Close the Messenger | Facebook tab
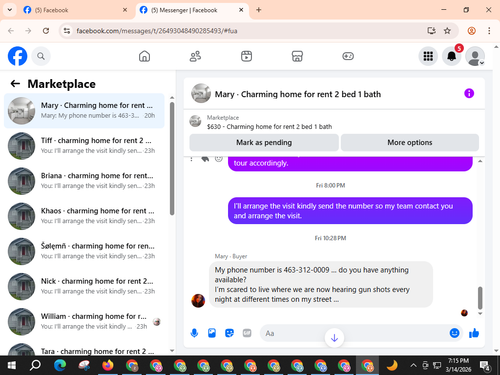The width and height of the screenshot is (500, 375). click(x=241, y=10)
